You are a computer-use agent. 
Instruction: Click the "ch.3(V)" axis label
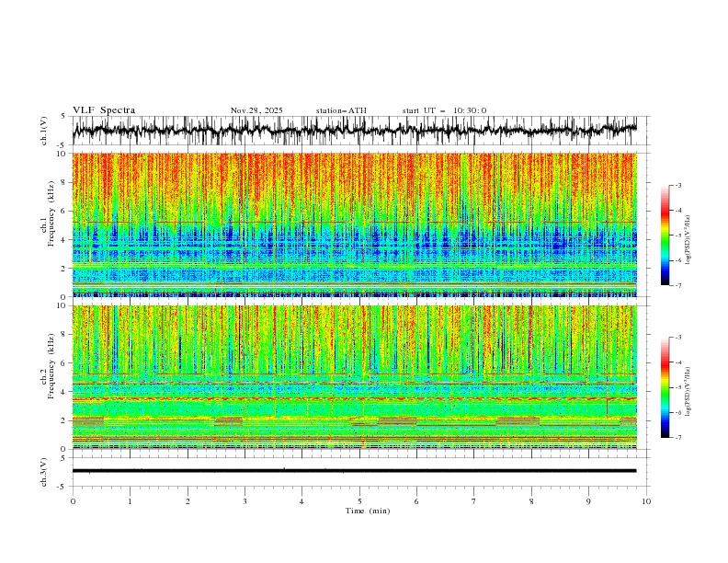pyautogui.click(x=44, y=472)
